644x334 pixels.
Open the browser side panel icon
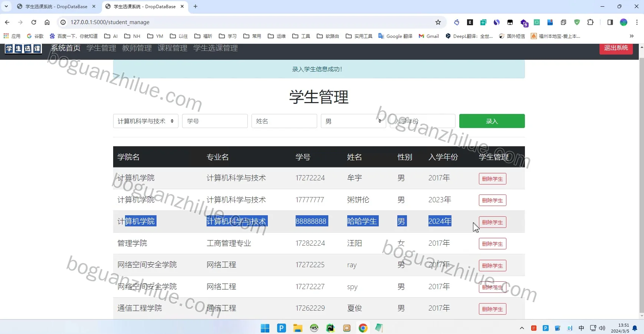click(610, 22)
